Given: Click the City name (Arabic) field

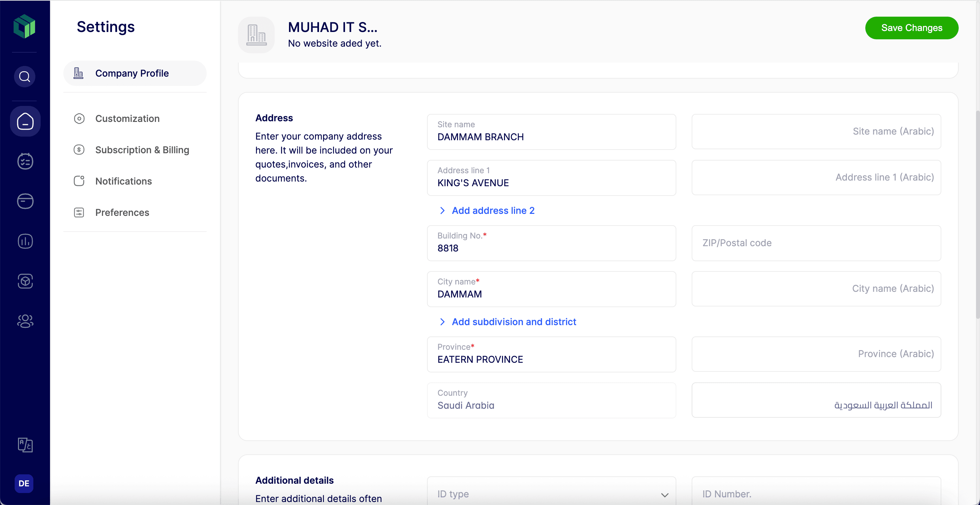Looking at the screenshot, I should point(816,289).
